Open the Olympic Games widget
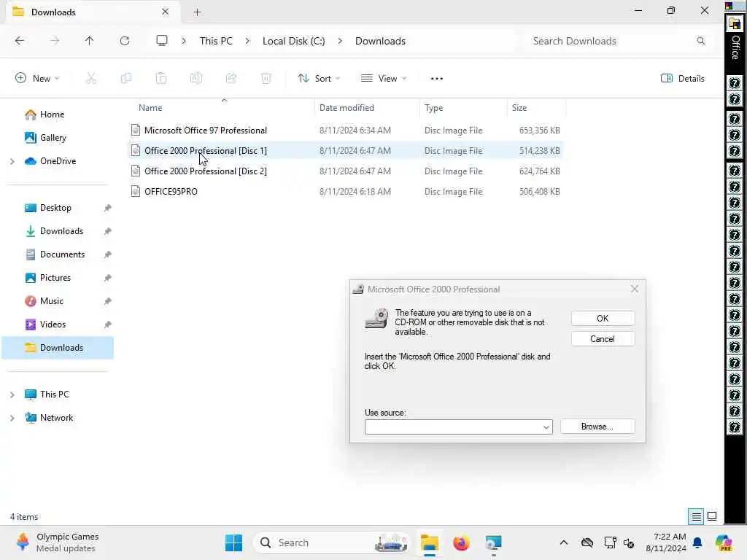 (x=57, y=542)
